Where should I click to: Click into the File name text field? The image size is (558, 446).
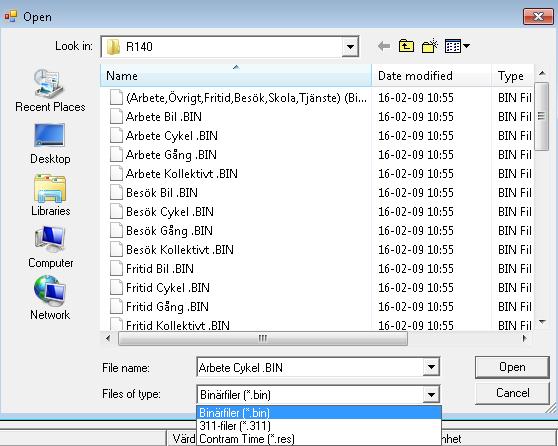pos(310,367)
